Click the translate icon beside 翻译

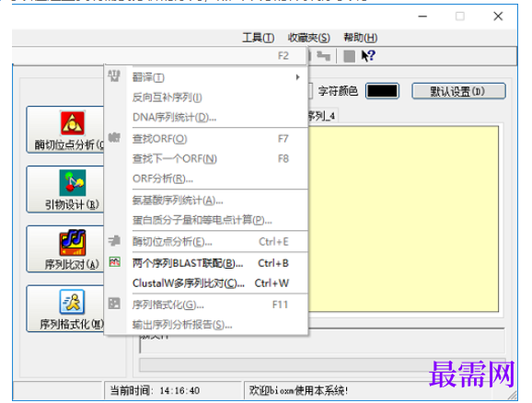coord(114,75)
